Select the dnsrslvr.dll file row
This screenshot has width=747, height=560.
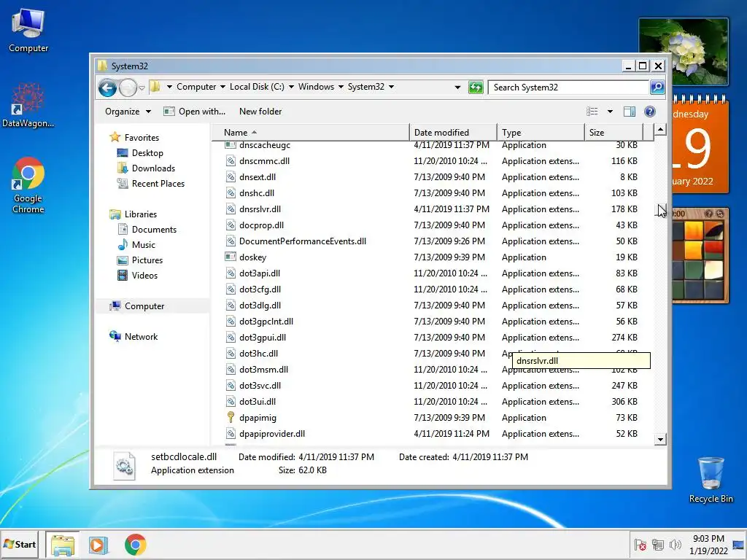pyautogui.click(x=431, y=209)
